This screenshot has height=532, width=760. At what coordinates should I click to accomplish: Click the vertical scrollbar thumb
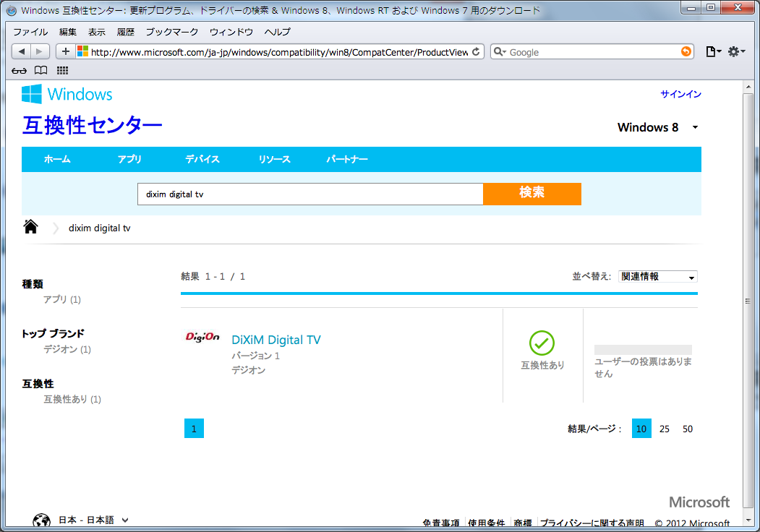[x=748, y=301]
